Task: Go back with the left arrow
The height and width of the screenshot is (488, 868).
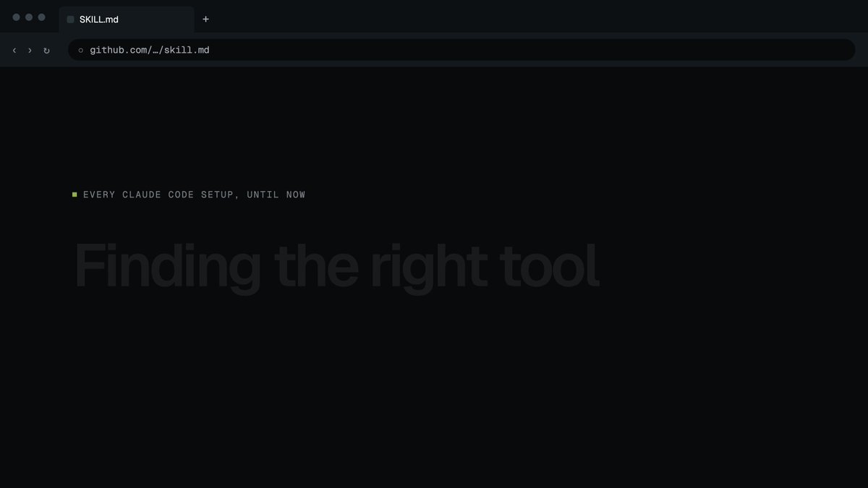Action: tap(14, 50)
